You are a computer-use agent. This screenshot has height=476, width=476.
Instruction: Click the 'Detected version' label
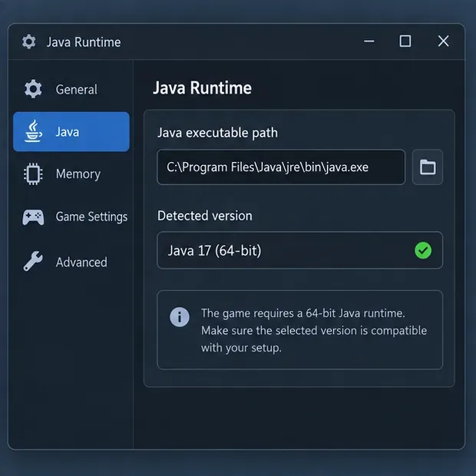[205, 216]
